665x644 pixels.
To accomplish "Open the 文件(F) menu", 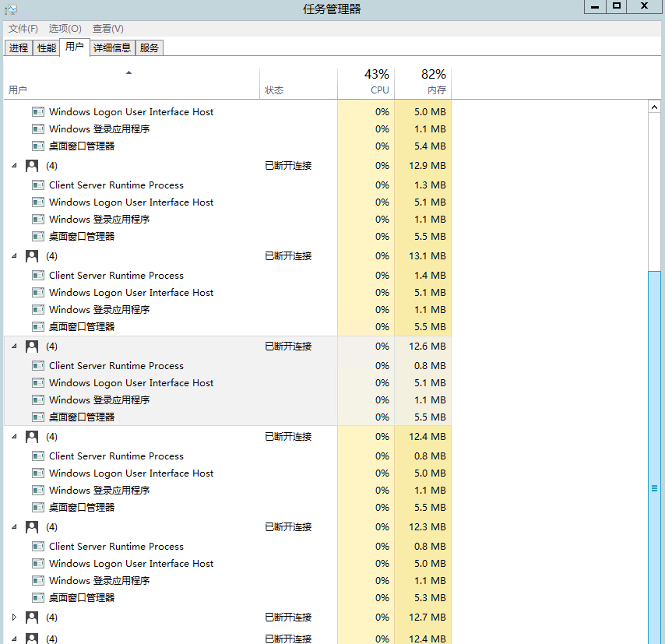I will (x=23, y=29).
